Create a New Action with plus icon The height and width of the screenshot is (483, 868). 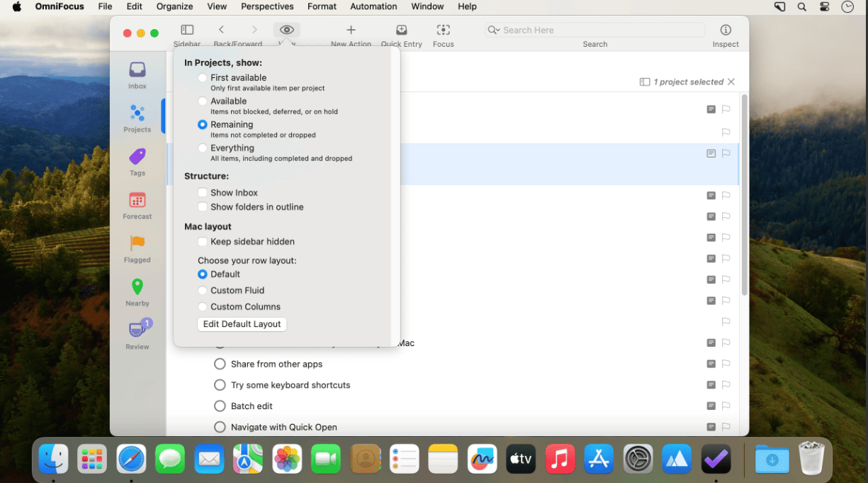tap(351, 30)
